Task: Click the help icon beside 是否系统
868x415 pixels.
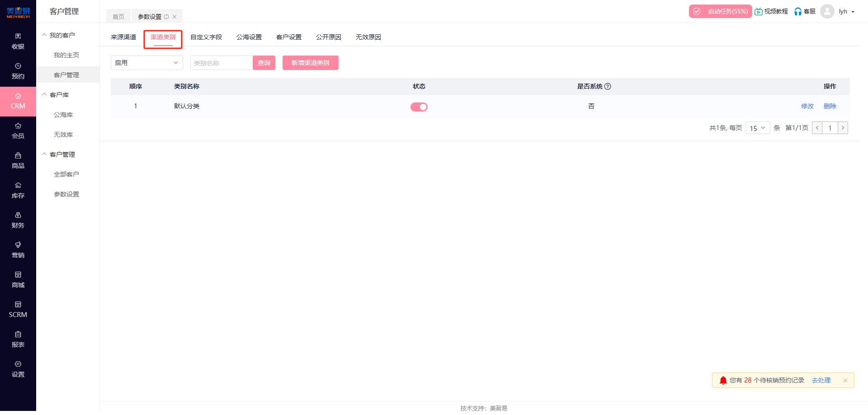Action: tap(608, 86)
